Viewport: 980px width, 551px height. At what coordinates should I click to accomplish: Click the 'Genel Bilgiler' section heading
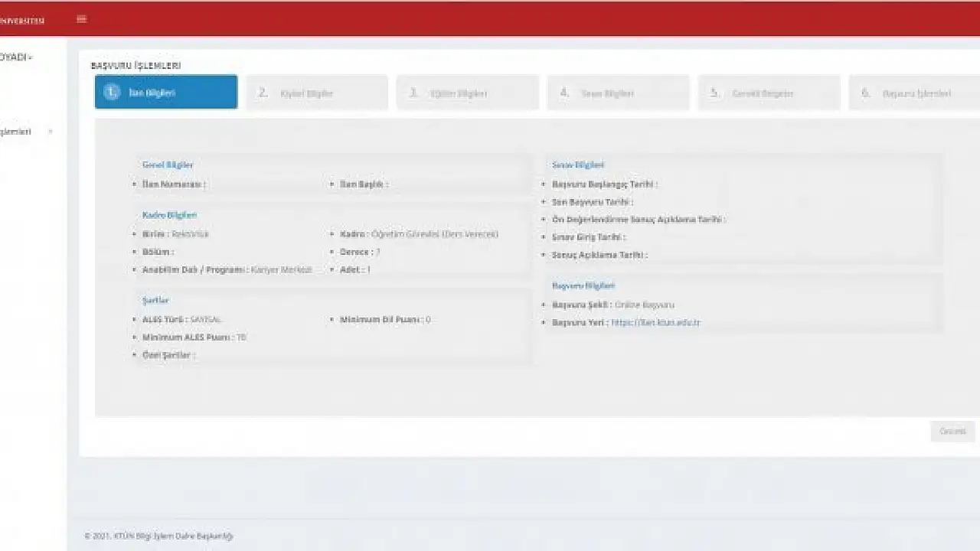(167, 165)
